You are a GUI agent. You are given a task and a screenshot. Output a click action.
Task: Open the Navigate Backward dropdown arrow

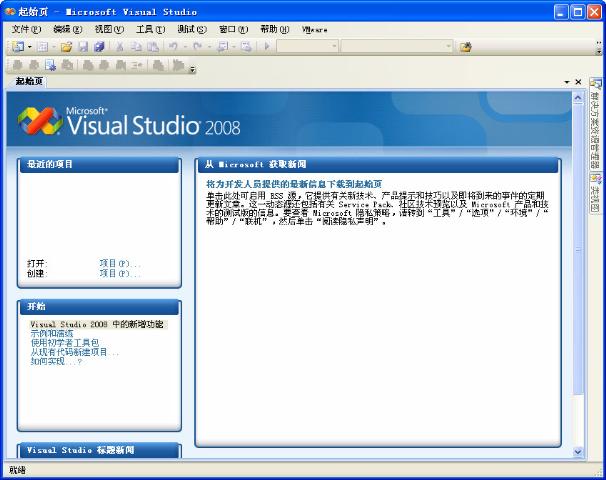point(234,47)
